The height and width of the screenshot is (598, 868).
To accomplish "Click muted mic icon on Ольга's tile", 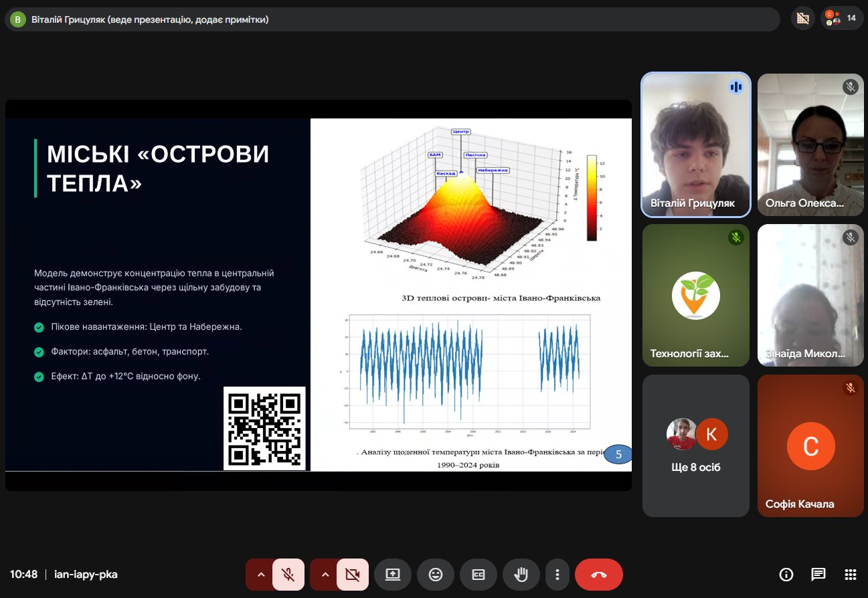I will [x=851, y=87].
